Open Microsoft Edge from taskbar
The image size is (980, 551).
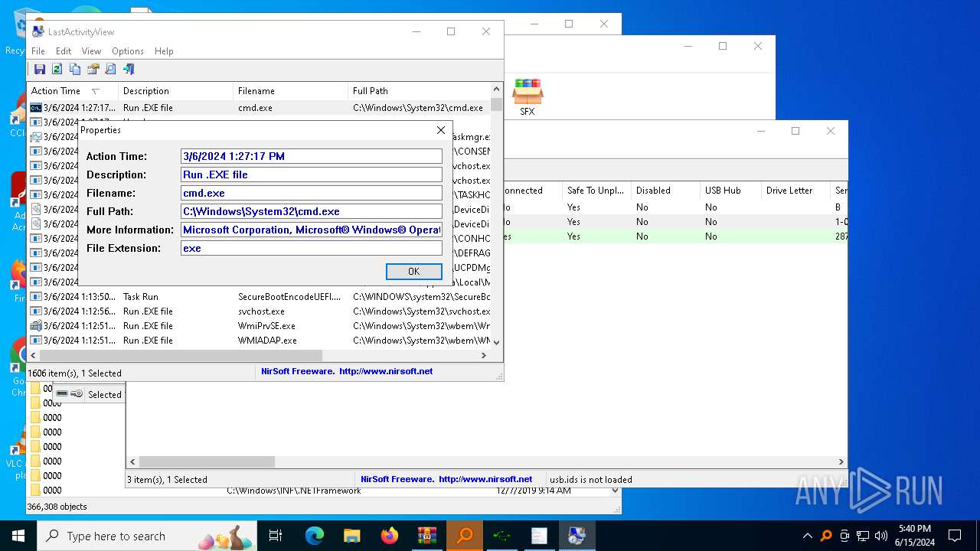(315, 536)
